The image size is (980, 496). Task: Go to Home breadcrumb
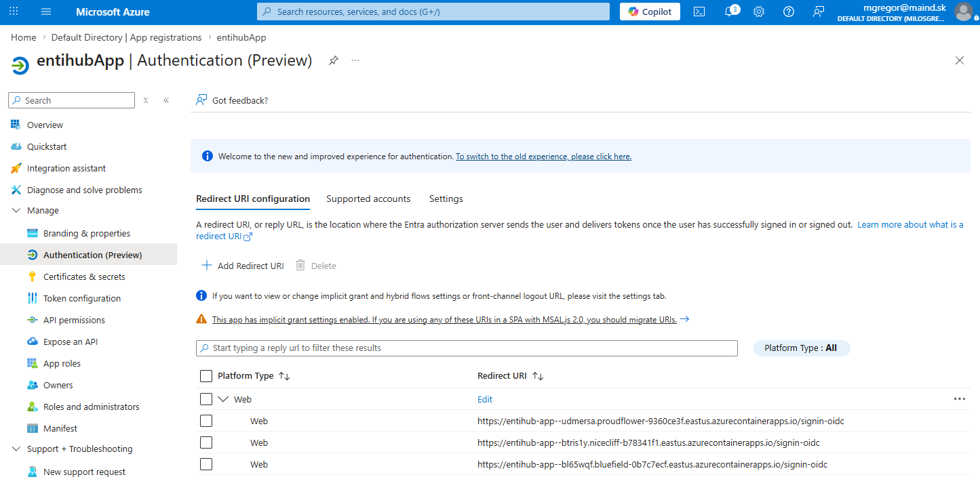[x=24, y=37]
